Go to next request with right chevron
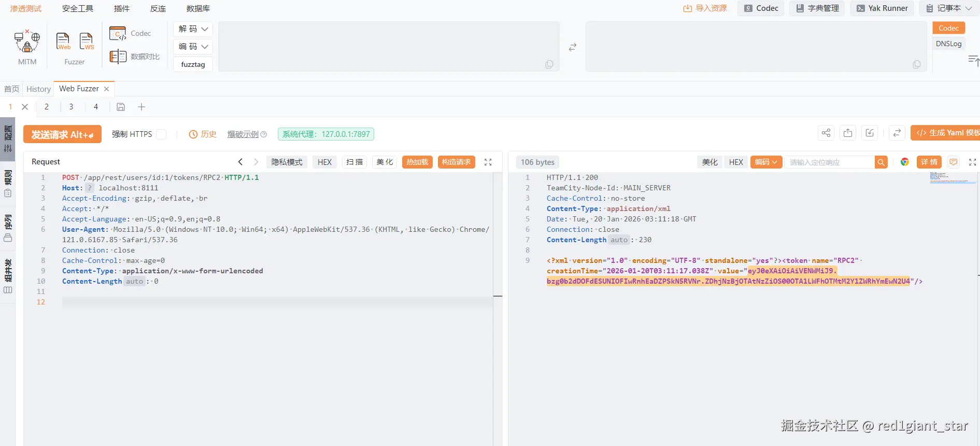The image size is (980, 446). tap(256, 162)
